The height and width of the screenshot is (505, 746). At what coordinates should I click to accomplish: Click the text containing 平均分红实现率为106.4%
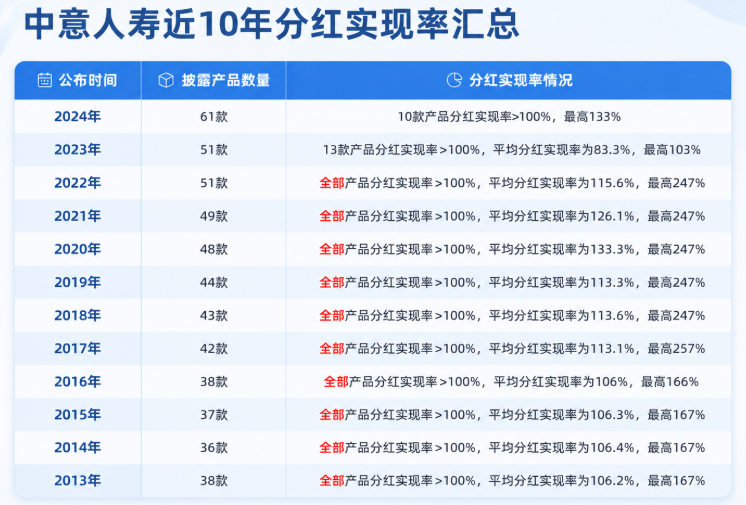point(512,447)
